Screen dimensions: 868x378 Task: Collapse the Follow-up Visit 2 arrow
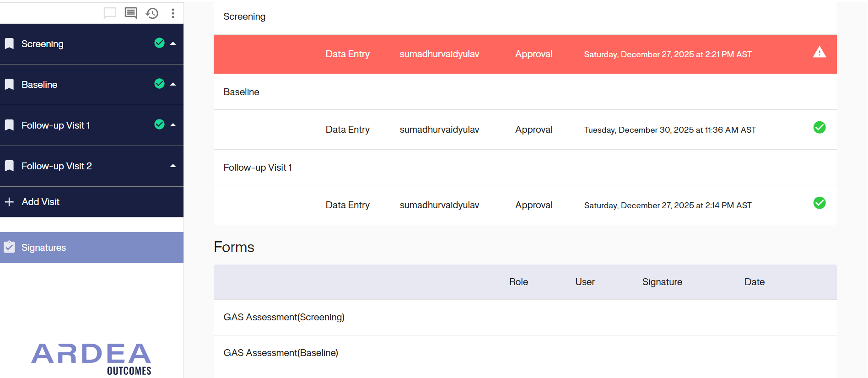(x=173, y=166)
